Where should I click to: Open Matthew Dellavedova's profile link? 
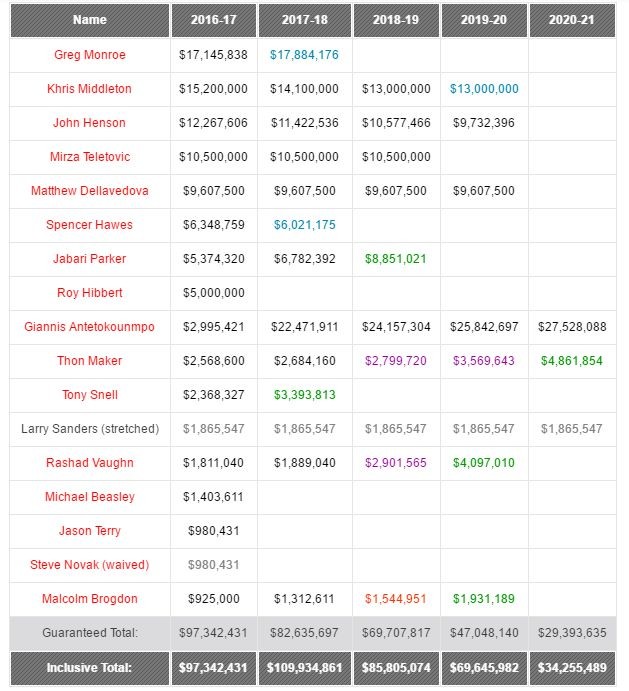(90, 191)
